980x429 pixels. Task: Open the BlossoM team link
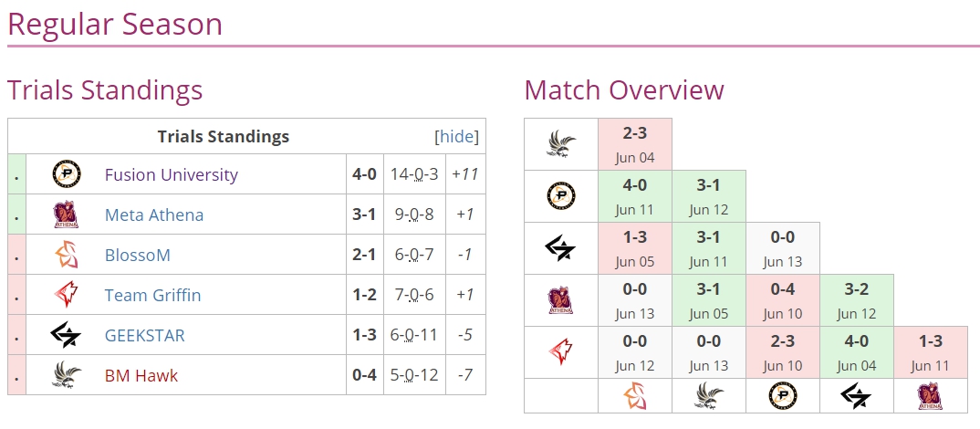(138, 256)
